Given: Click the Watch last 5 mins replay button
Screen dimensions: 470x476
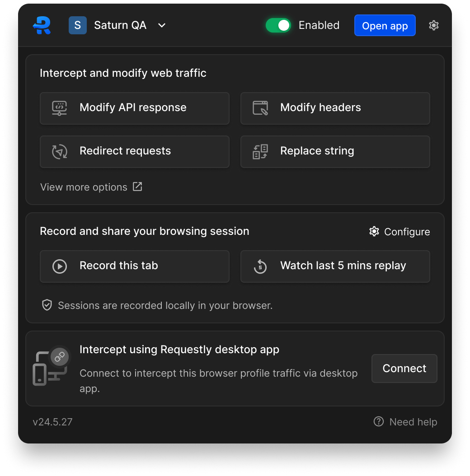Looking at the screenshot, I should (x=335, y=266).
